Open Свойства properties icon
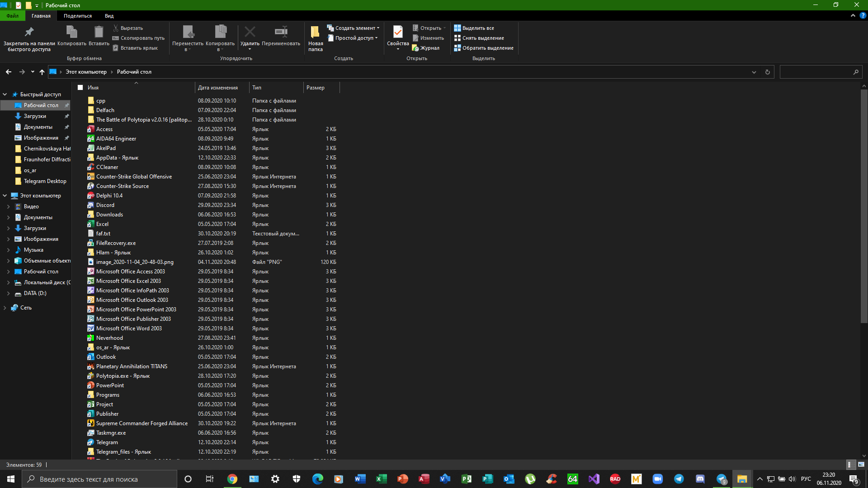 398,33
